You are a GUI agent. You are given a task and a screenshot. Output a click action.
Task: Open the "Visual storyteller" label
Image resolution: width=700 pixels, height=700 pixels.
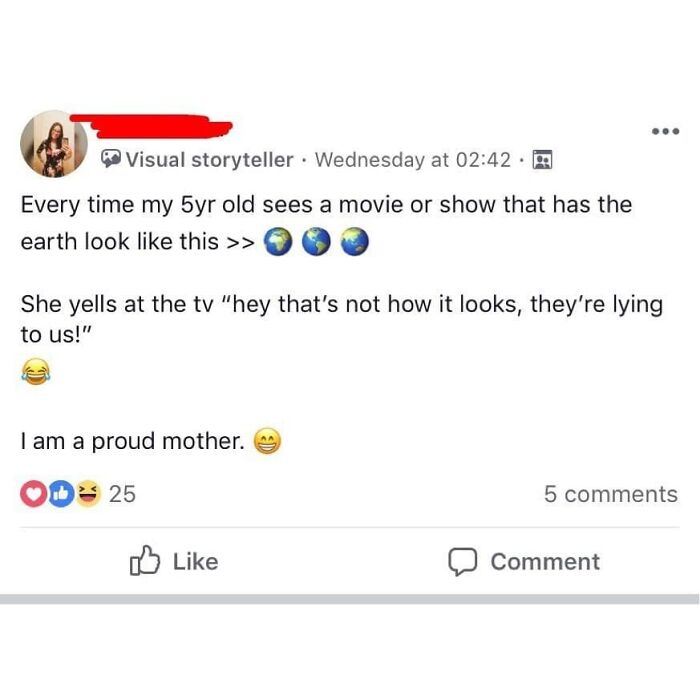209,160
